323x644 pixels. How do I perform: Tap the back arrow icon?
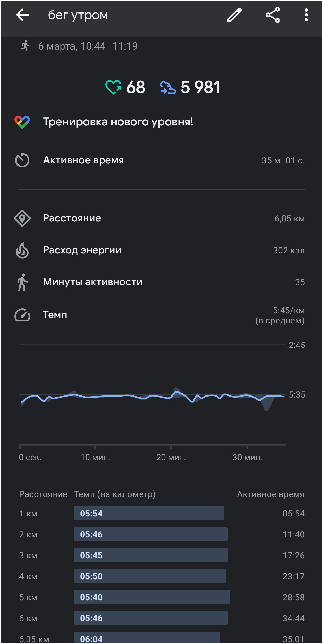(x=22, y=15)
